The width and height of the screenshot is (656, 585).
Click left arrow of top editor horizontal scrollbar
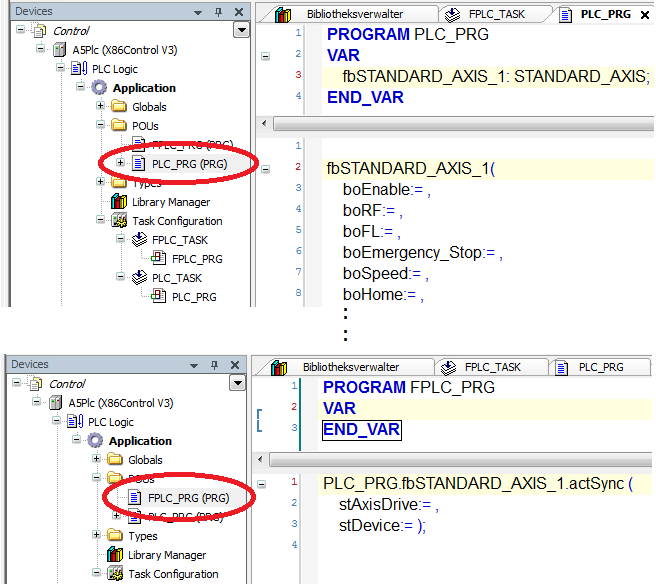click(265, 125)
